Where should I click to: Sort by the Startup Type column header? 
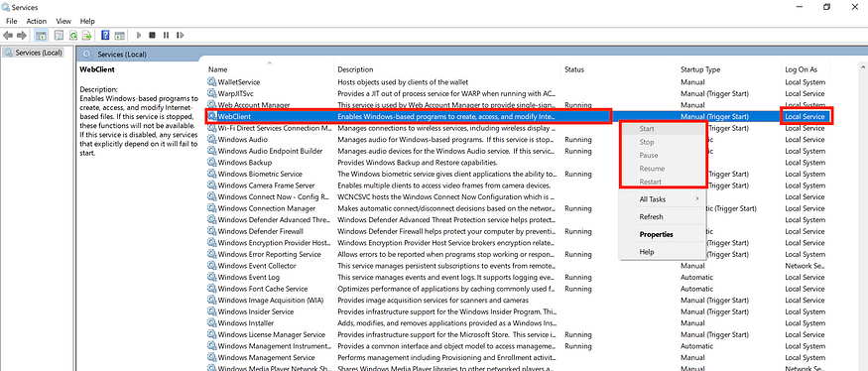[x=700, y=69]
